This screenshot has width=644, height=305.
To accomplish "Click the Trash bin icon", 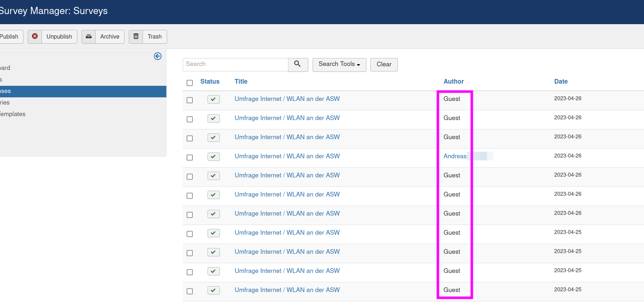I will coord(136,36).
